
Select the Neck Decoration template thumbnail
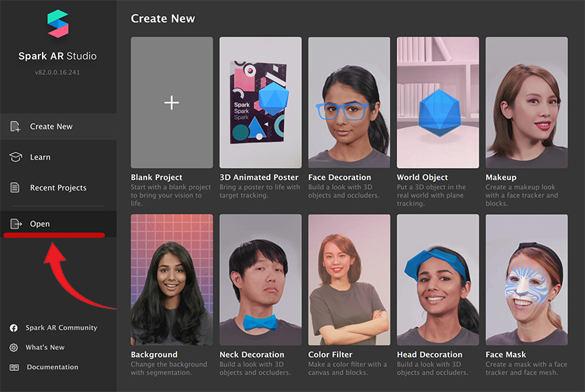pyautogui.click(x=261, y=280)
